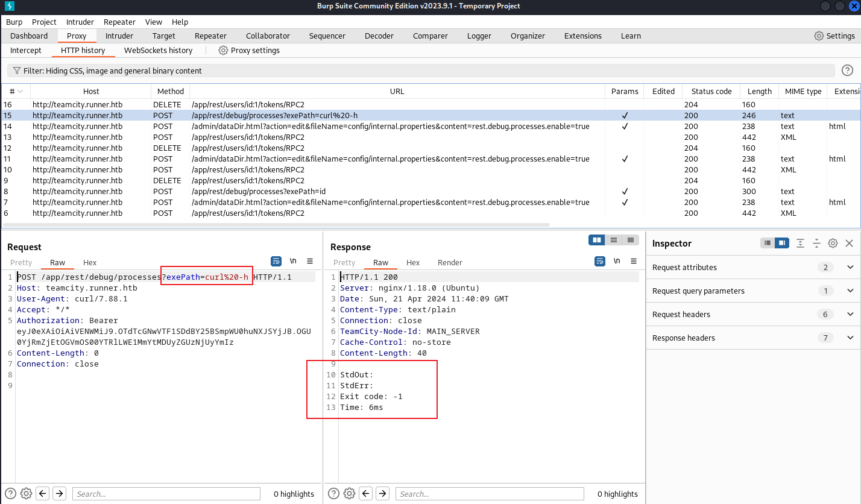Switch to the Dashboard tab
The image size is (861, 504).
[x=29, y=36]
